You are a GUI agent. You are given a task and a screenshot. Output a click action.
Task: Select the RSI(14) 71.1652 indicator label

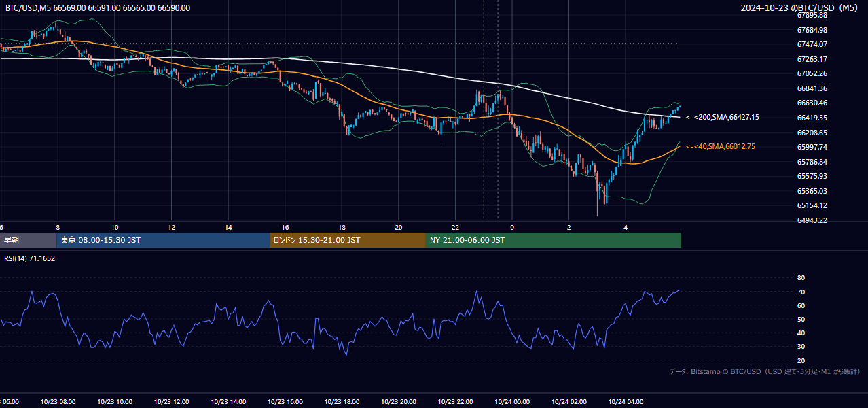[x=30, y=258]
